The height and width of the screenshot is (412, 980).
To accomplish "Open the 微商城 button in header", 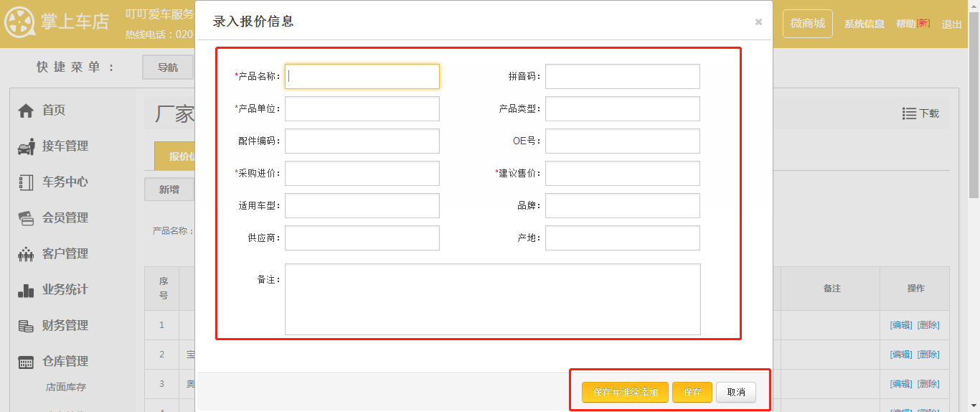I will 807,24.
